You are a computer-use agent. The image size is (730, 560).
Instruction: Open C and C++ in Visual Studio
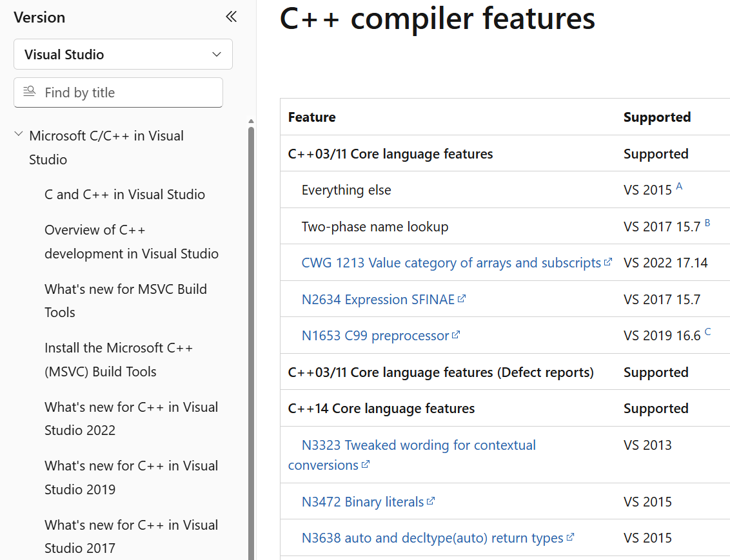(124, 195)
